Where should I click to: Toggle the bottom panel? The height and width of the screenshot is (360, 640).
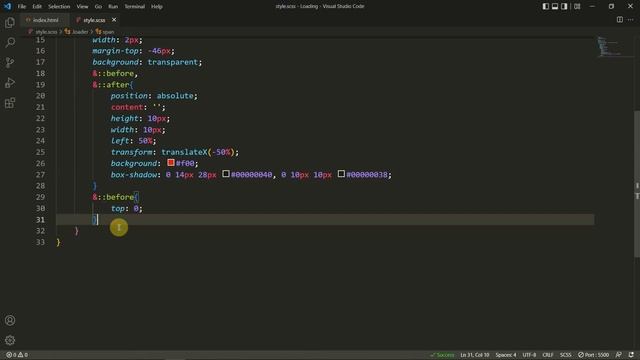tap(555, 6)
